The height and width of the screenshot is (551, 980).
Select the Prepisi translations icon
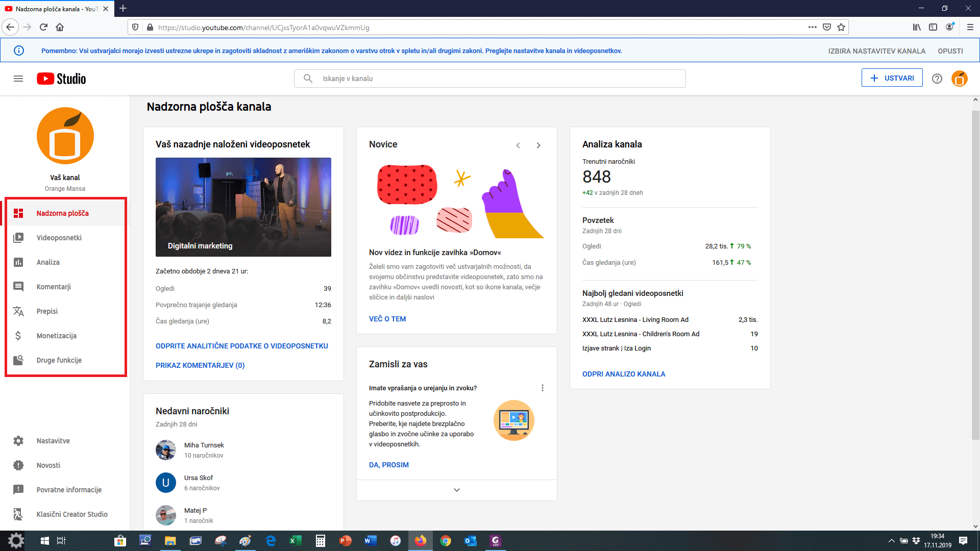(x=18, y=311)
